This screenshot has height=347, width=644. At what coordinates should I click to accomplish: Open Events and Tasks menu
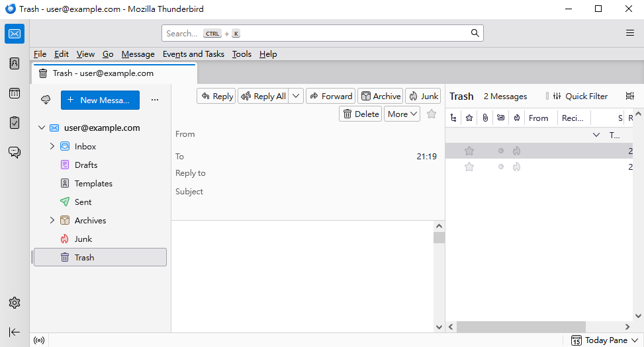tap(193, 54)
